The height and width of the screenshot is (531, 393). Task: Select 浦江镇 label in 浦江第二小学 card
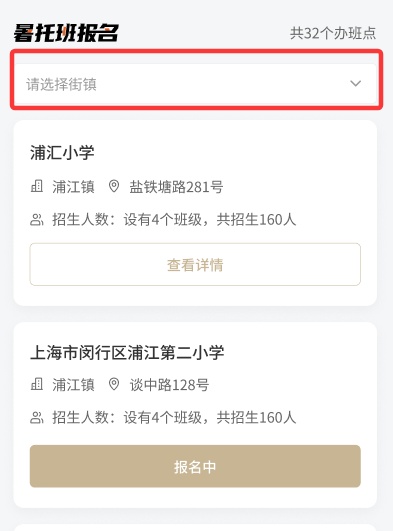click(74, 385)
